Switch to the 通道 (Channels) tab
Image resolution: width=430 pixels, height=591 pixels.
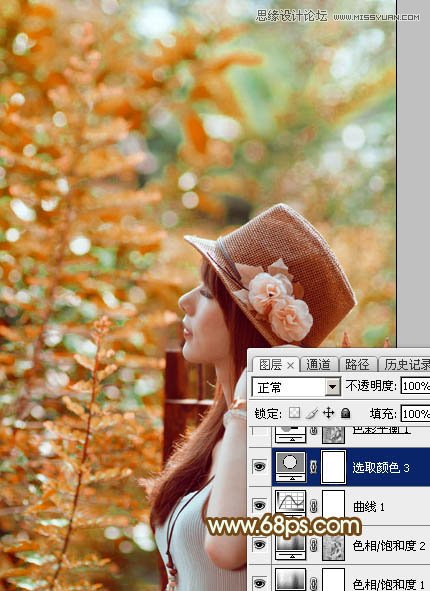point(318,364)
